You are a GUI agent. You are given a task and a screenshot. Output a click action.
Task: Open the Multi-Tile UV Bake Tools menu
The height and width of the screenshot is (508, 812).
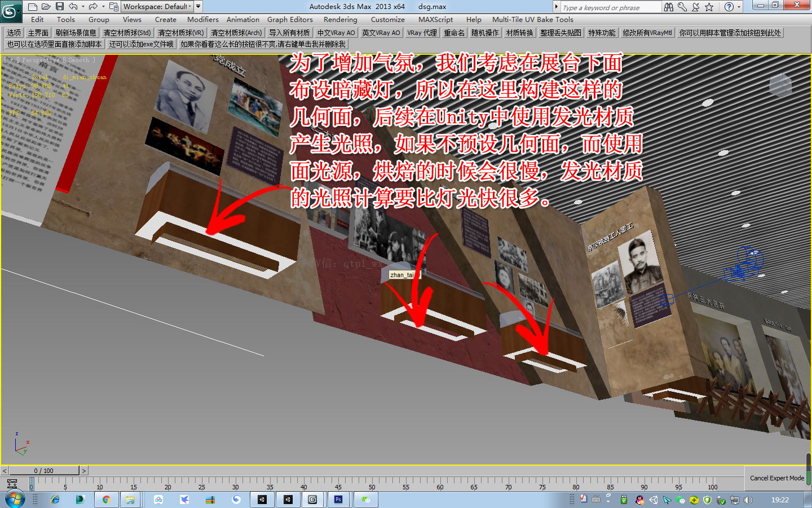coord(533,19)
